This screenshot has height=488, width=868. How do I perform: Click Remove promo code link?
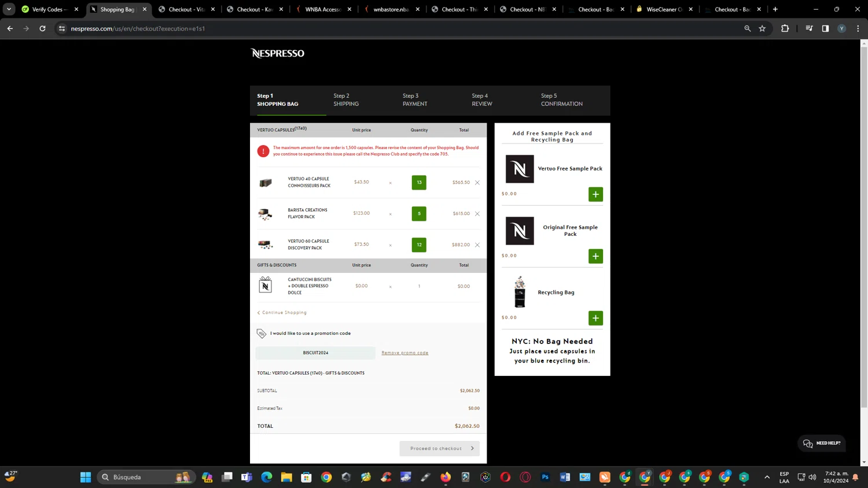(x=405, y=353)
